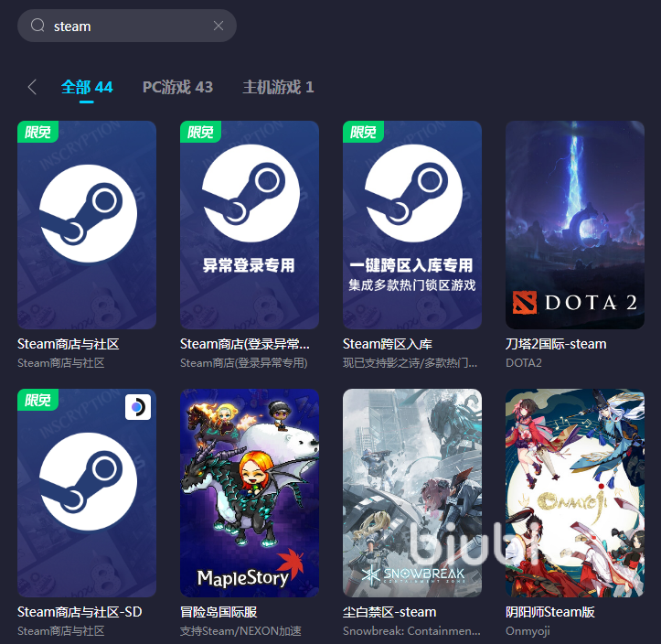The height and width of the screenshot is (644, 661).
Task: Click the 限免 badge on Steam跨区入库 card
Action: click(x=363, y=132)
